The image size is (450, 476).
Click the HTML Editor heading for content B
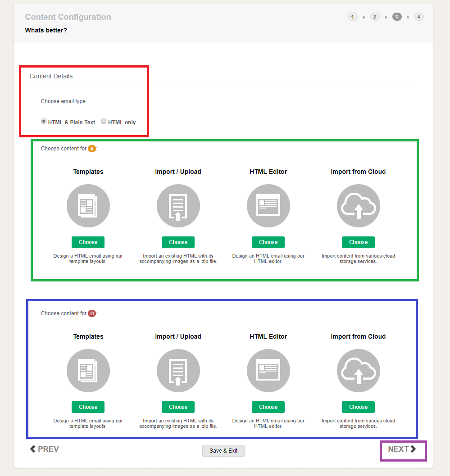click(268, 337)
